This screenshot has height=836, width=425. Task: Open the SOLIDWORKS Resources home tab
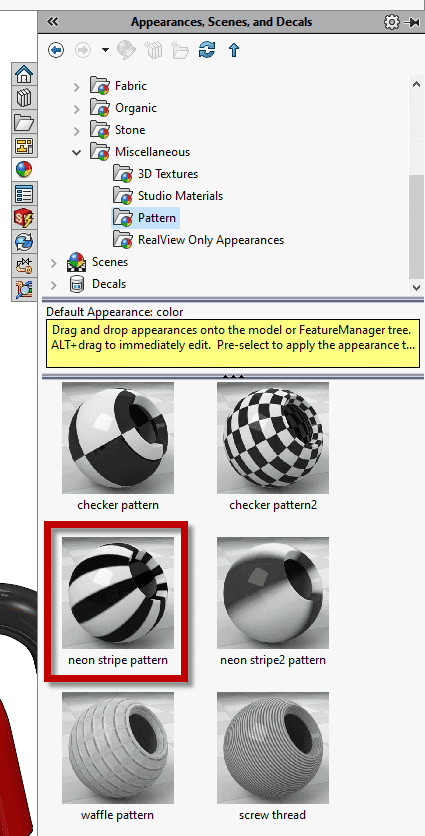24,74
